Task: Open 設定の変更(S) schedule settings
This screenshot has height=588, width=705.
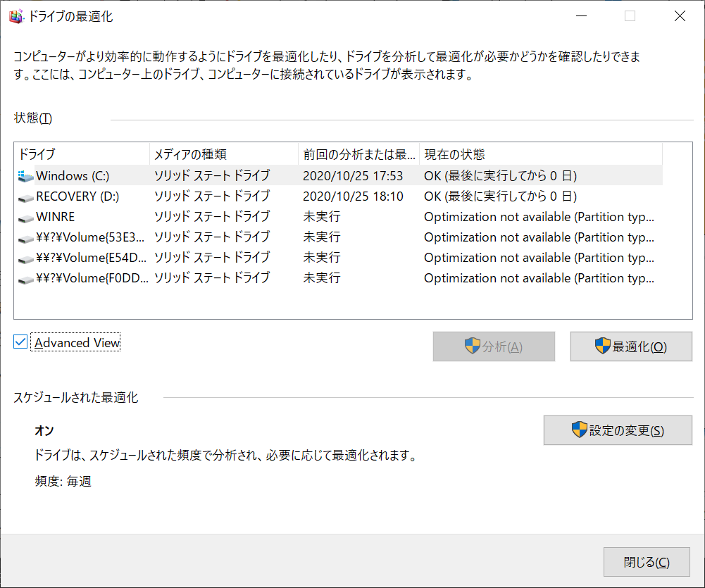Action: coord(618,430)
